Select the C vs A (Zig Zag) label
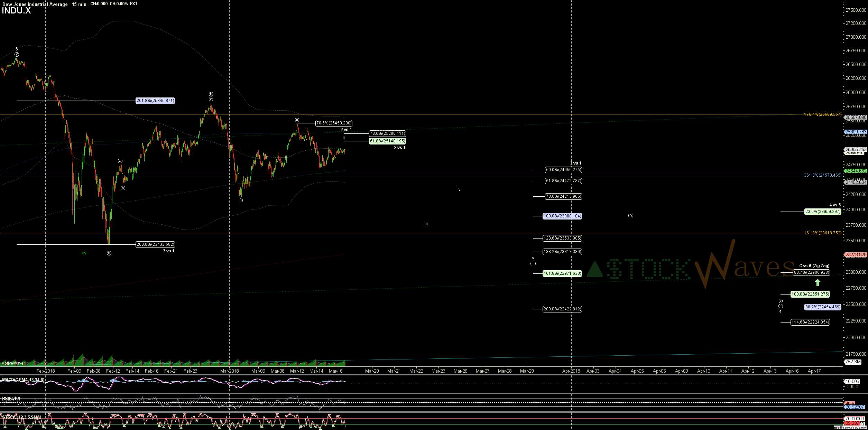Screen dimensions: 868x430 pos(814,266)
